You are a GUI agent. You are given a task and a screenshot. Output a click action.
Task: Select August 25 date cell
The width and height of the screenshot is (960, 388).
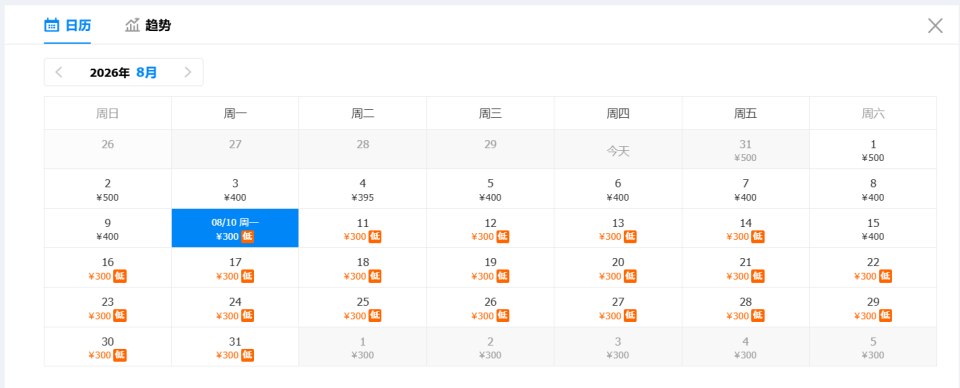click(363, 307)
